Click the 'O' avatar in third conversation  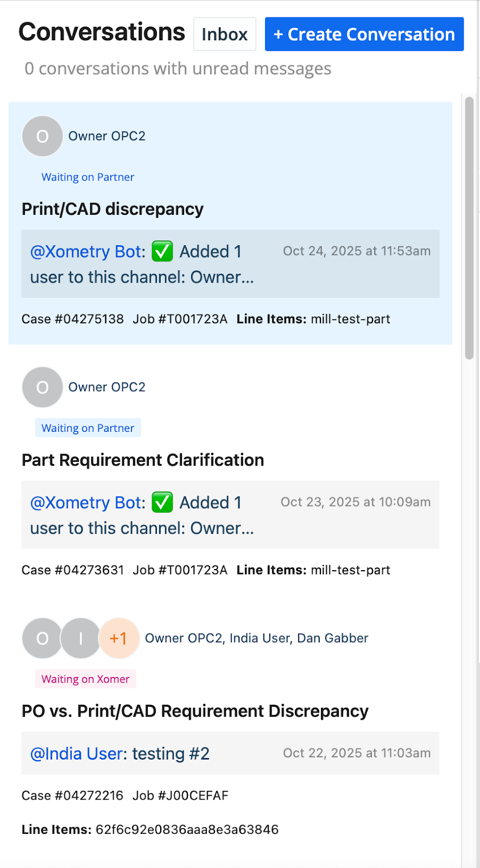click(x=42, y=639)
